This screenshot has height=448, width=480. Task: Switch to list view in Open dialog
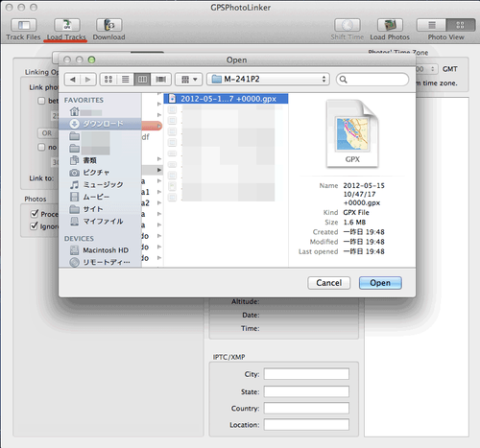coord(126,80)
